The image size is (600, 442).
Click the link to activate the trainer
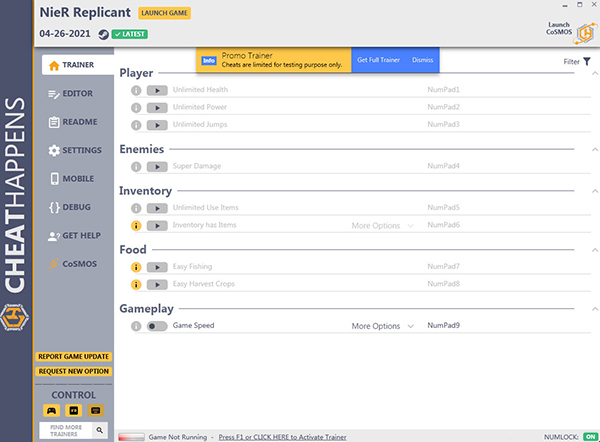[x=282, y=437]
